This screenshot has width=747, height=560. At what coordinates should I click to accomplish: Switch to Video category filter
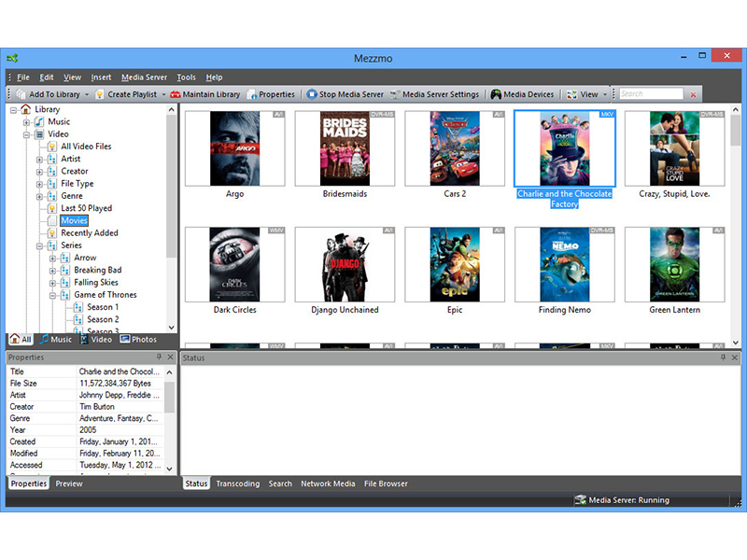[96, 339]
